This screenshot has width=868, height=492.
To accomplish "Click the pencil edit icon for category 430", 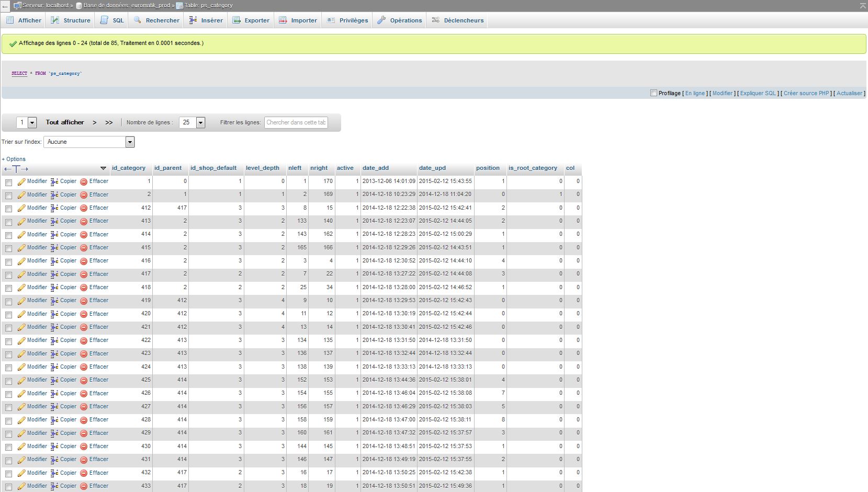I will (x=21, y=447).
